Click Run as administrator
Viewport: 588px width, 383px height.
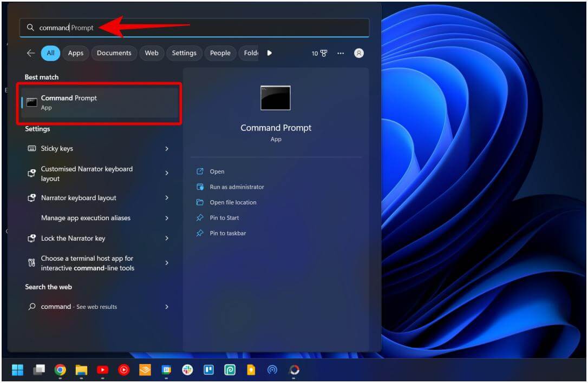(x=237, y=187)
